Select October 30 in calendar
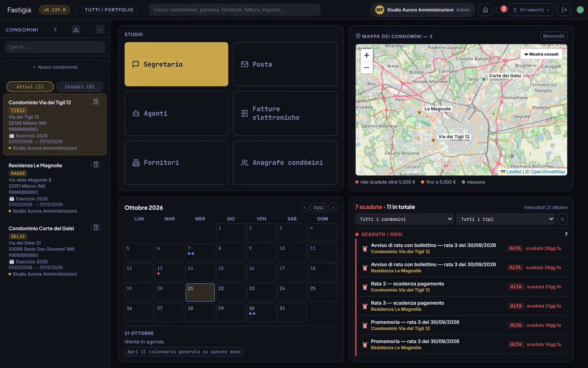The image size is (588, 368). point(261,312)
